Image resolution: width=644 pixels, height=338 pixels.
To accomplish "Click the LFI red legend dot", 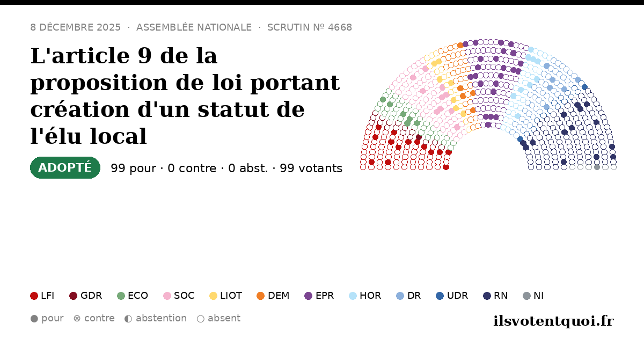I will coord(34,296).
